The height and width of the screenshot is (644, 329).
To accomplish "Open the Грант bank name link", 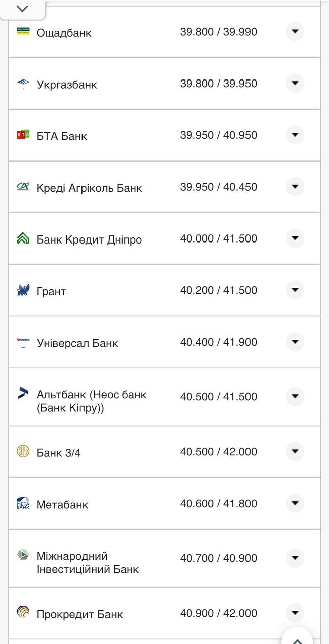I will 53,290.
